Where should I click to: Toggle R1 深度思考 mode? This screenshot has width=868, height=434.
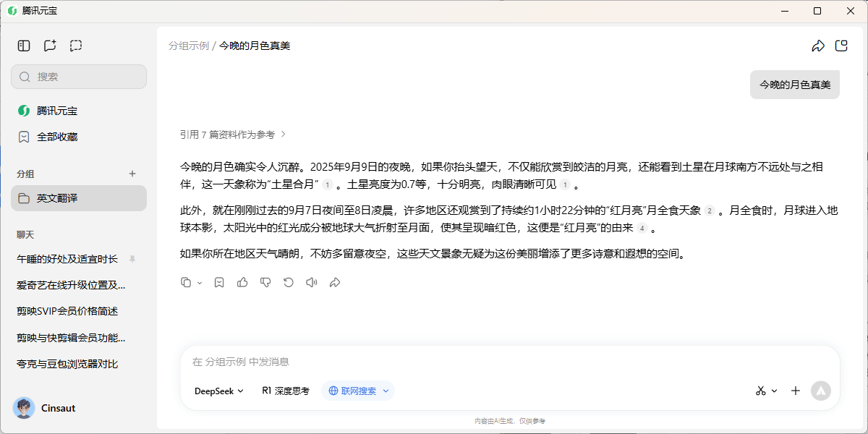click(286, 391)
